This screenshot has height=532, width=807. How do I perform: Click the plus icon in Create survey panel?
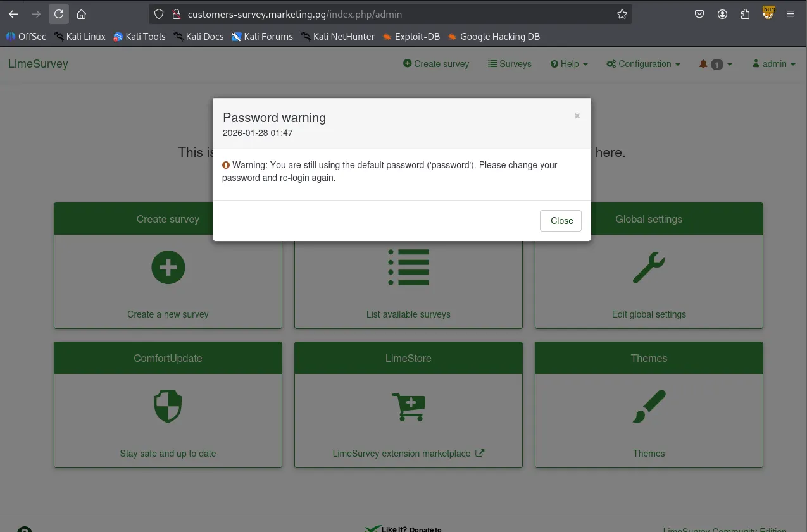pos(168,267)
